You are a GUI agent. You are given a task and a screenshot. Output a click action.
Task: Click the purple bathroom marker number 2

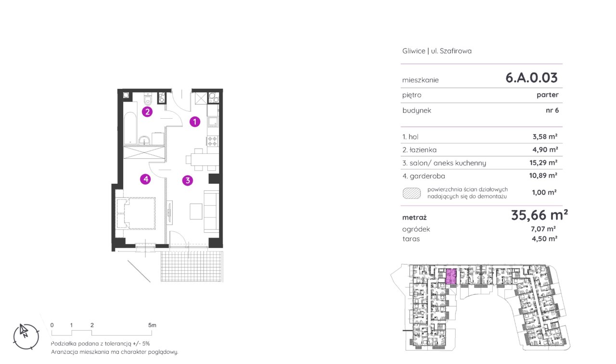point(147,112)
